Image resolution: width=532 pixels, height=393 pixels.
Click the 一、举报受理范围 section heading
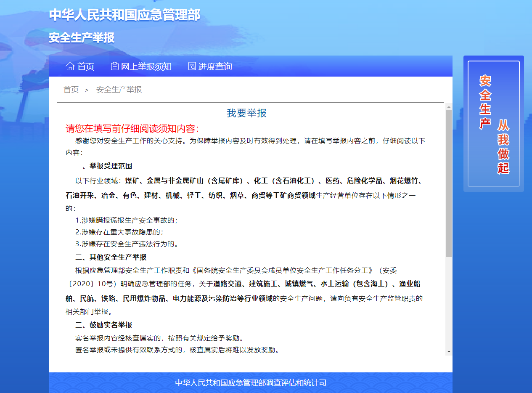103,166
